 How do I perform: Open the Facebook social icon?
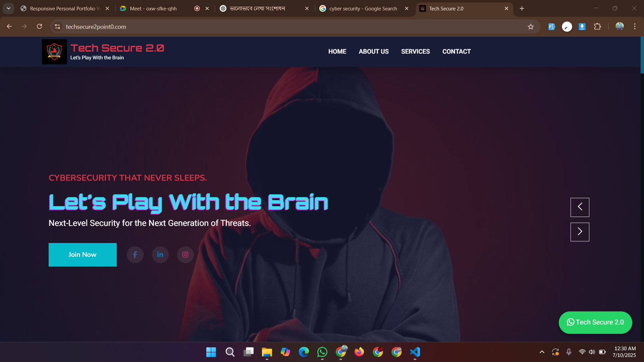[x=135, y=255]
